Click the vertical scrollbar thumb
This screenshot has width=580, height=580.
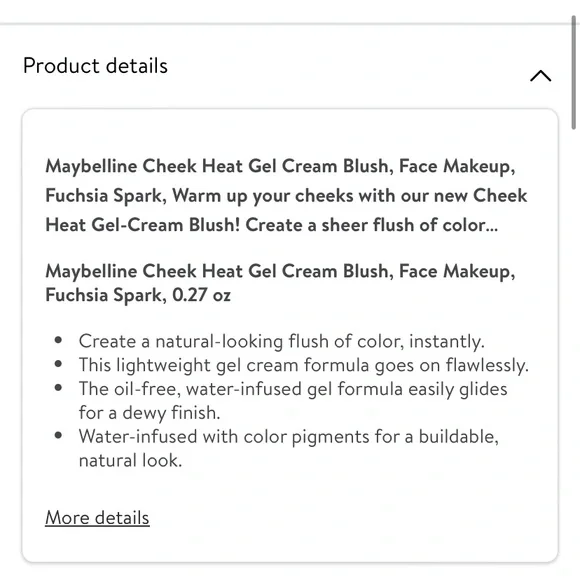(573, 72)
